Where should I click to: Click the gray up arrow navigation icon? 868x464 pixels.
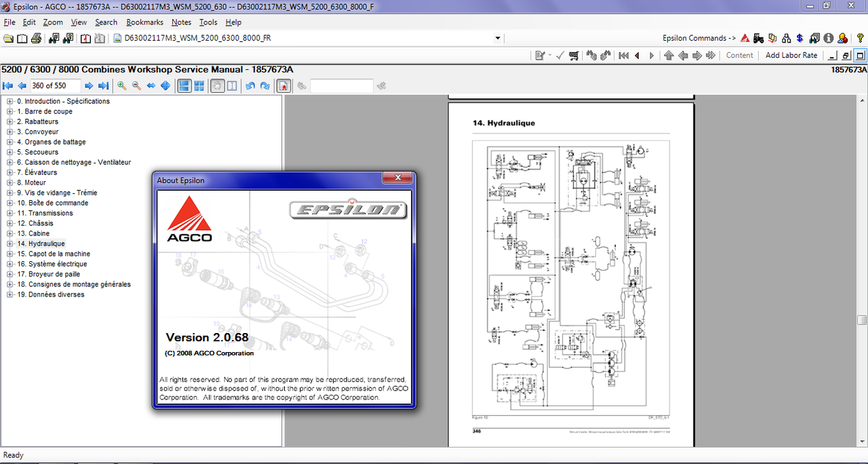pos(669,56)
